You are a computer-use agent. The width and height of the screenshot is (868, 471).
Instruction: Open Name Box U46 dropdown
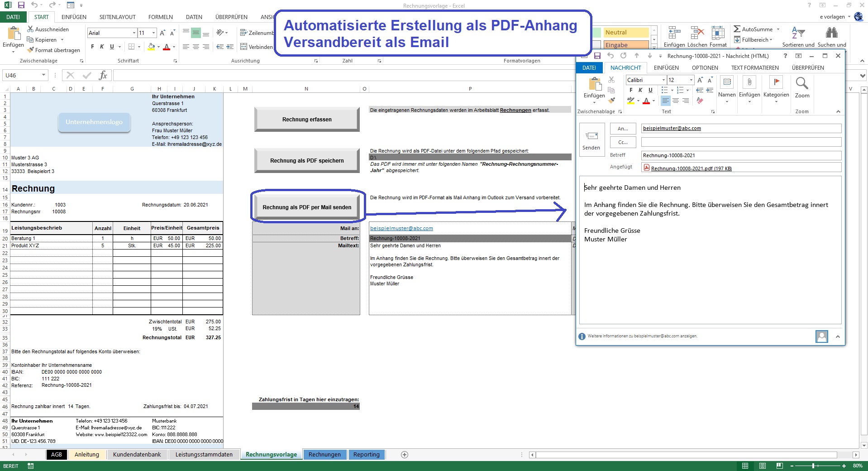click(x=43, y=75)
